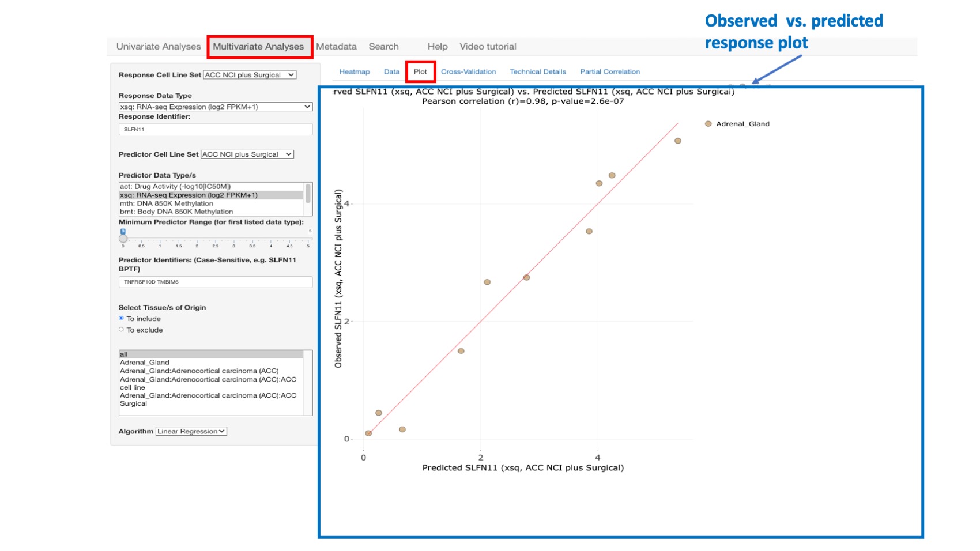Switch to the Partial Correlation tab
Image resolution: width=980 pixels, height=551 pixels.
point(609,71)
